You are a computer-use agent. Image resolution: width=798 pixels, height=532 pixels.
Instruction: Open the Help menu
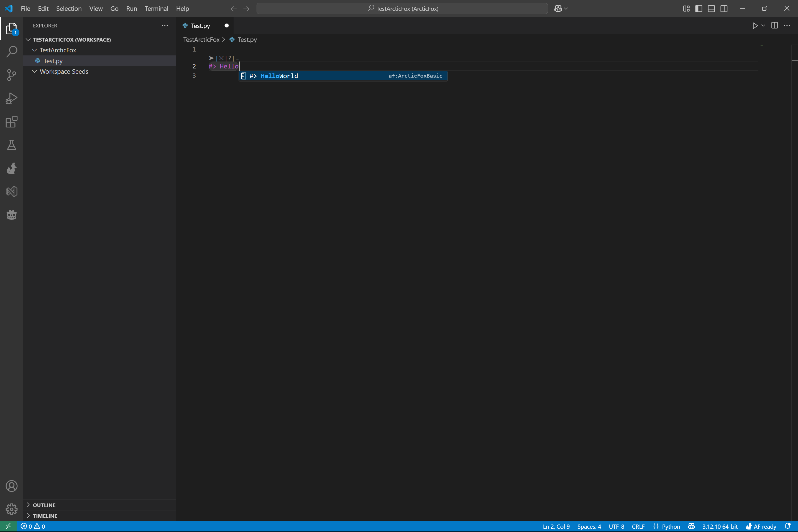[x=183, y=9]
